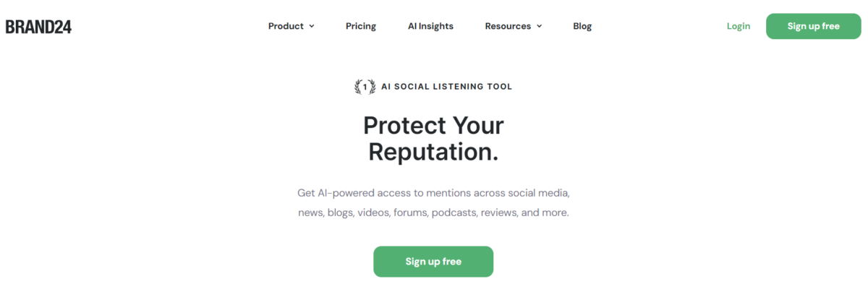Screen dimensions: 868x292
Task: Click the 'news, blogs, videos, forums' text line
Action: coord(433,213)
